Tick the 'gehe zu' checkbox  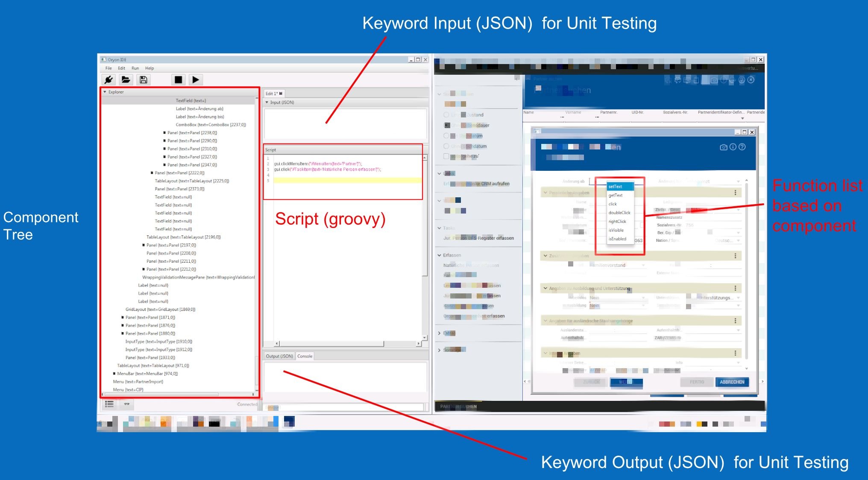446,156
